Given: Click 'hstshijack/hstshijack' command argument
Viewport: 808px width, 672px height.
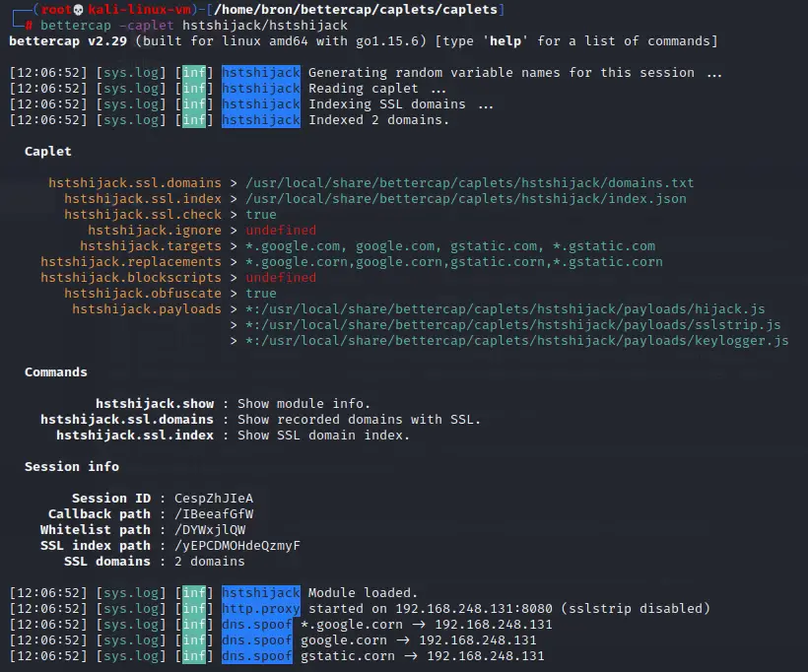Looking at the screenshot, I should click(265, 26).
